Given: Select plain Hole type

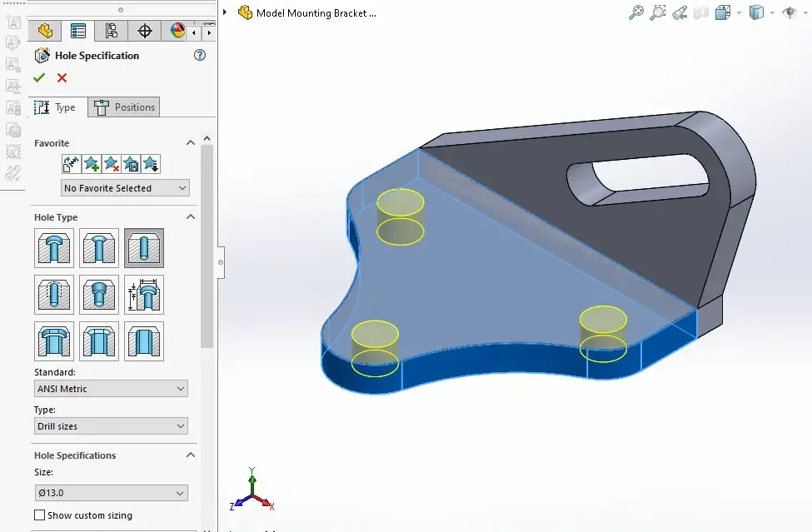Looking at the screenshot, I should point(144,248).
